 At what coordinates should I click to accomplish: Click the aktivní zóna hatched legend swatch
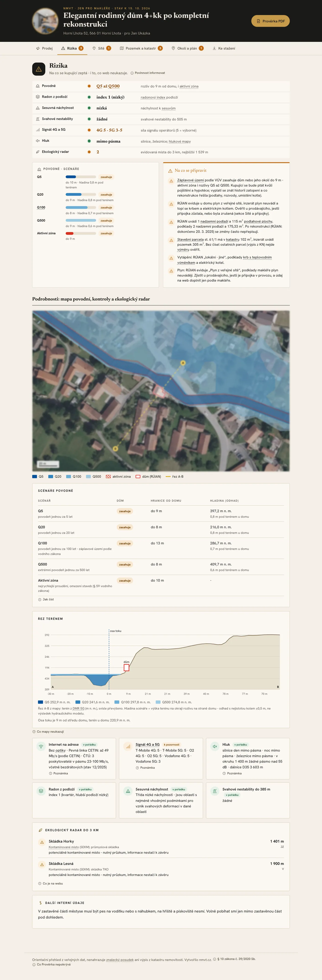point(108,476)
